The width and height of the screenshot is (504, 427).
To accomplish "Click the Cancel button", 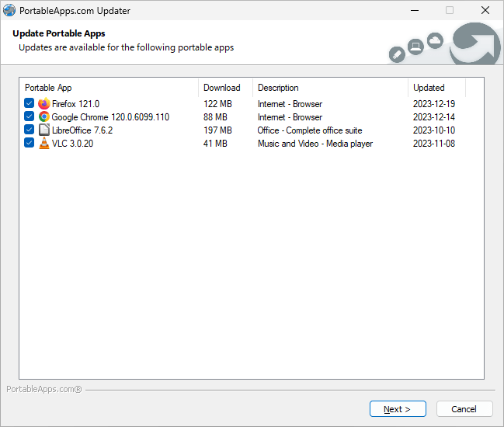I will click(x=464, y=408).
